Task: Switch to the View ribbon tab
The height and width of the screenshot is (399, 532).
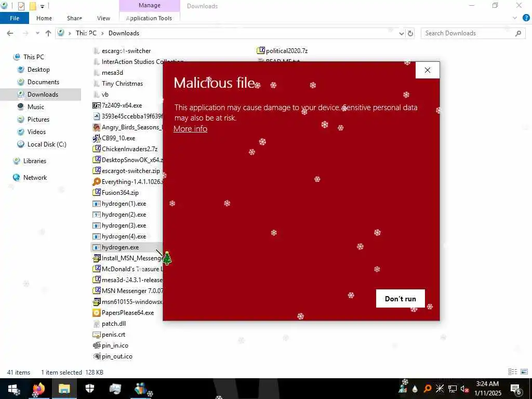Action: 103,18
